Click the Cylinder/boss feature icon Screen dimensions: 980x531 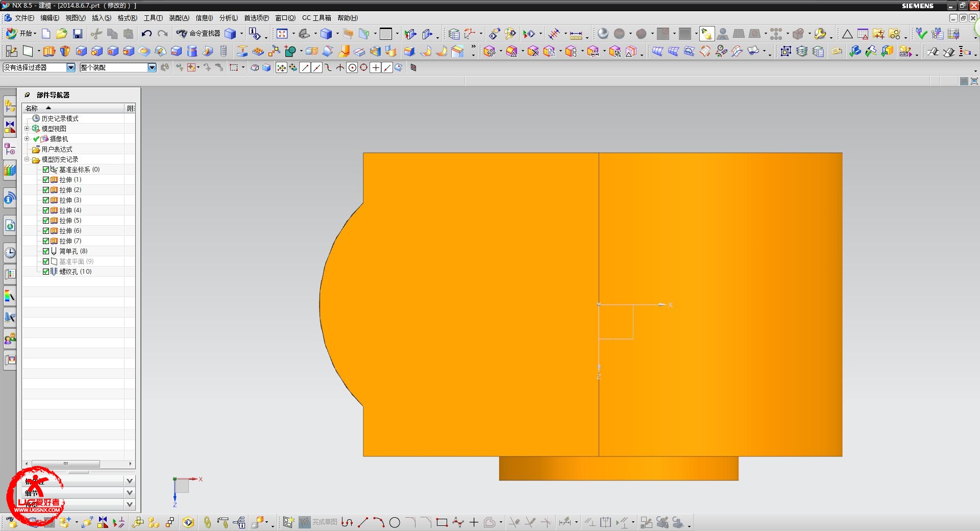[192, 51]
